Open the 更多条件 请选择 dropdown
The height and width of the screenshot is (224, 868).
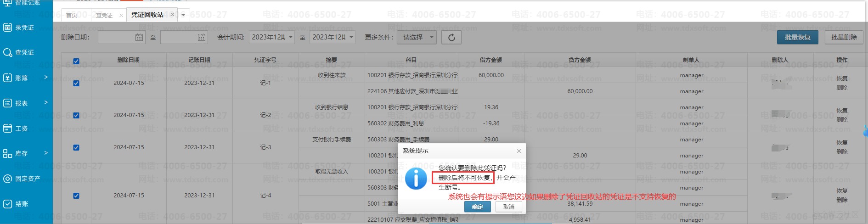pyautogui.click(x=417, y=37)
